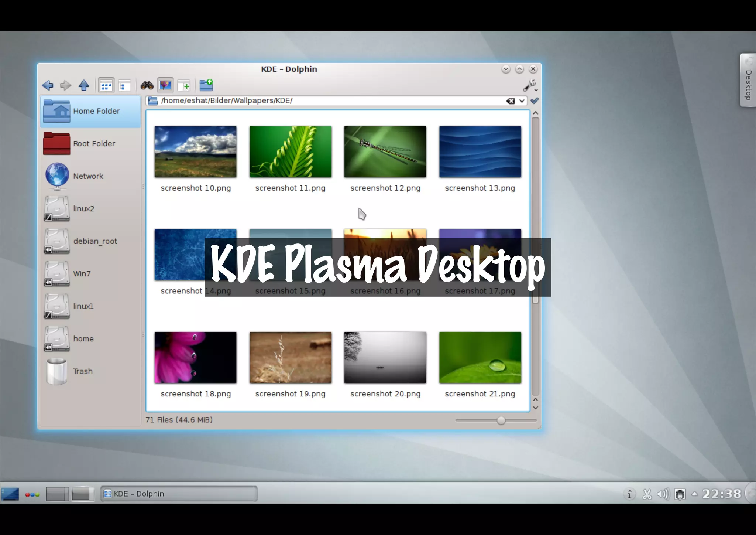Image resolution: width=756 pixels, height=535 pixels.
Task: Open the volume speaker tray icon
Action: [663, 494]
